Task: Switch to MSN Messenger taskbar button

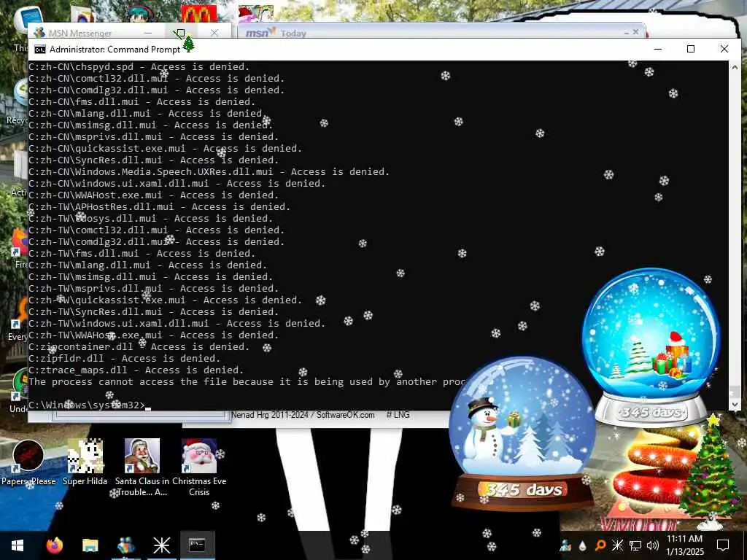Action: [x=125, y=545]
